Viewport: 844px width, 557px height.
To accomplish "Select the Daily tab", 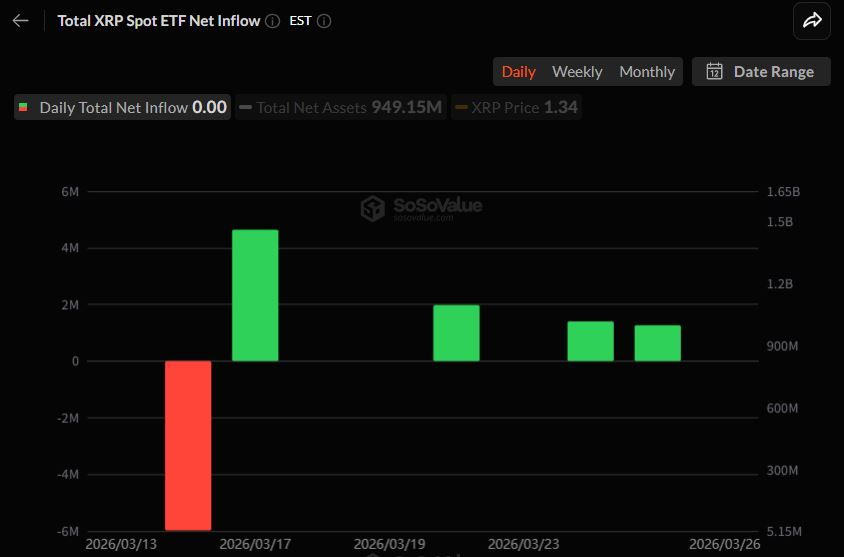I will coord(518,71).
